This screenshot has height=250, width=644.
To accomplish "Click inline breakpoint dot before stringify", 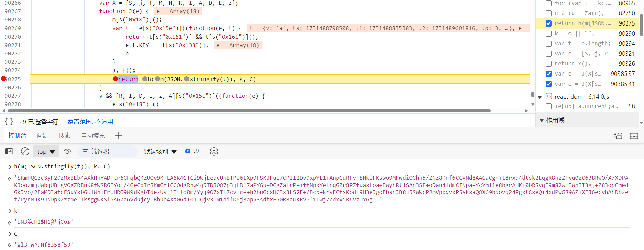I will (x=187, y=79).
